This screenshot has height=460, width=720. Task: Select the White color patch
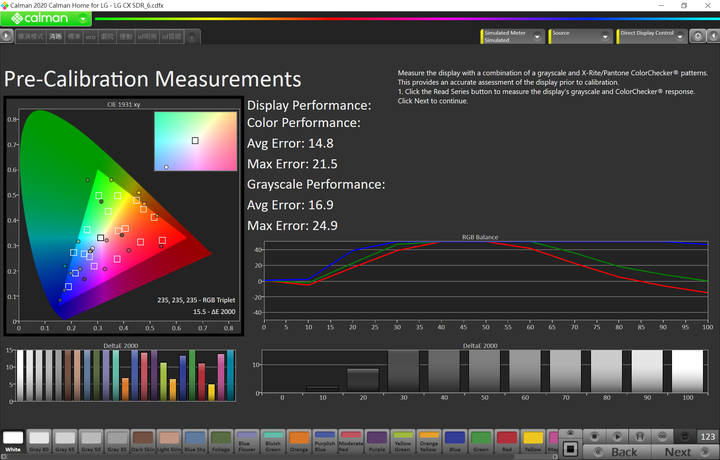coord(13,441)
